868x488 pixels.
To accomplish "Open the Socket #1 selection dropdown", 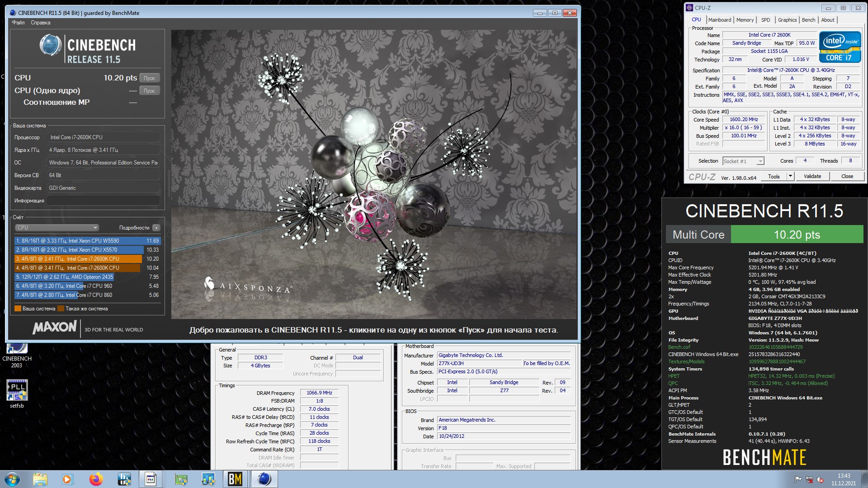I will click(x=743, y=161).
